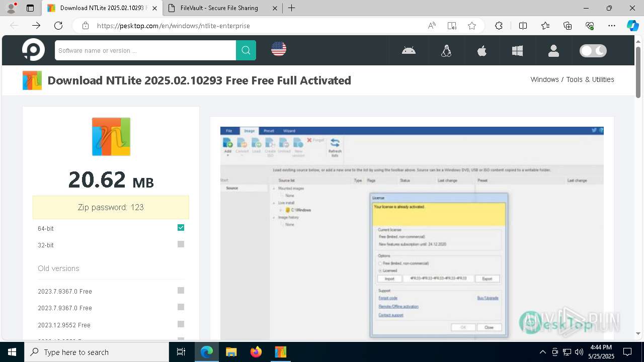Open the tab actions menu icon
This screenshot has height=362, width=644.
30,8
